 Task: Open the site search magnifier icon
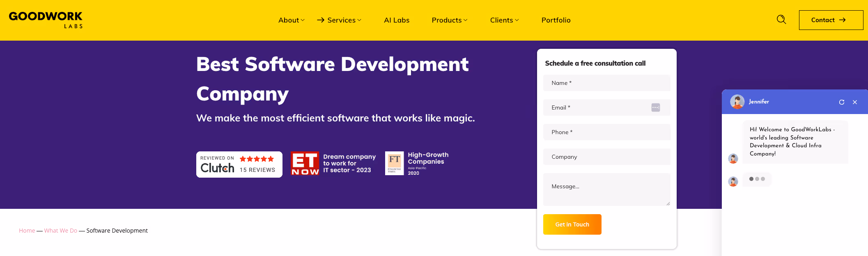[x=781, y=20]
